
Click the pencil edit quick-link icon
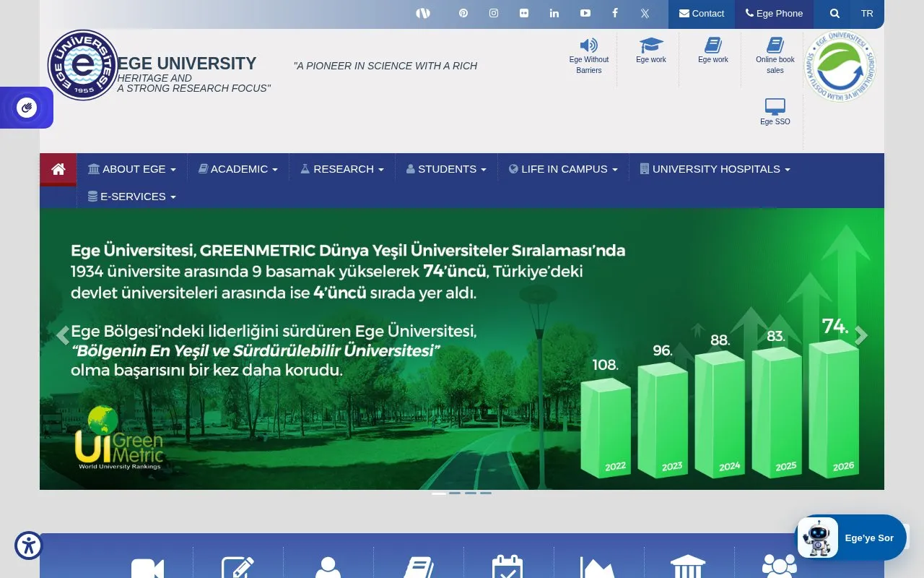tap(238, 567)
